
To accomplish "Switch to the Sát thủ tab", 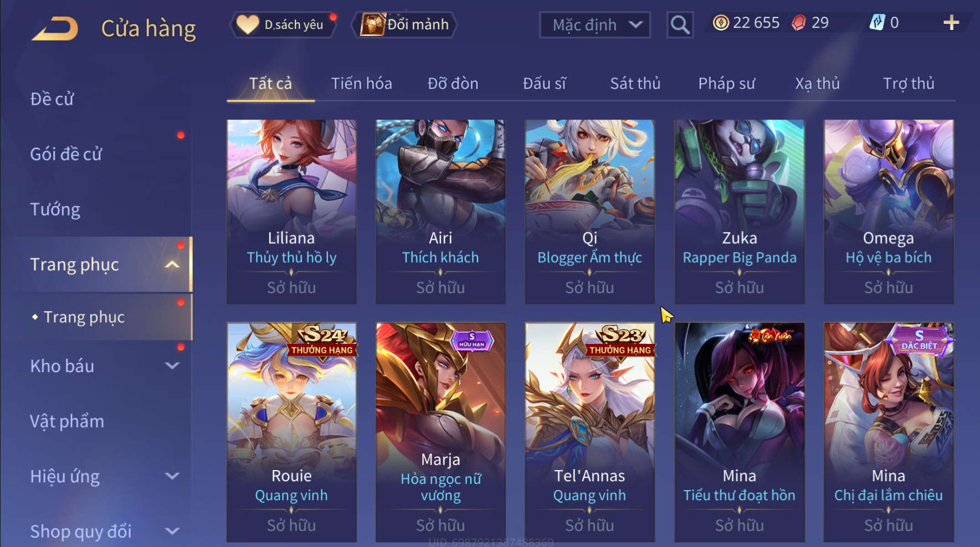I will (635, 84).
